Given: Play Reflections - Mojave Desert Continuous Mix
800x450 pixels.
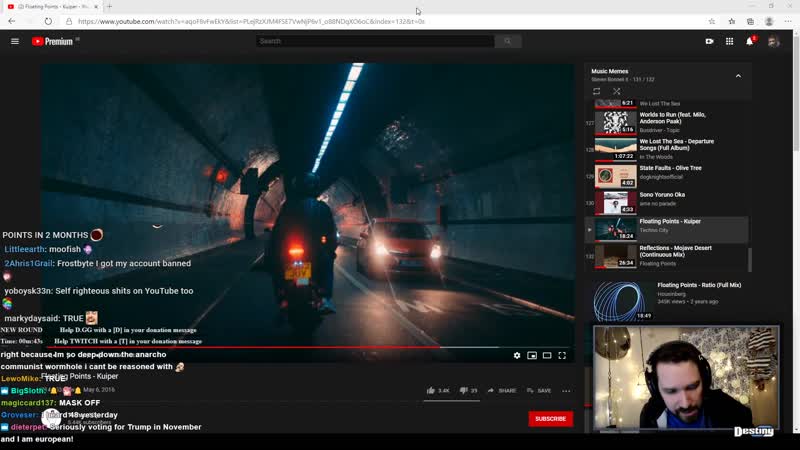Looking at the screenshot, I should [x=667, y=256].
